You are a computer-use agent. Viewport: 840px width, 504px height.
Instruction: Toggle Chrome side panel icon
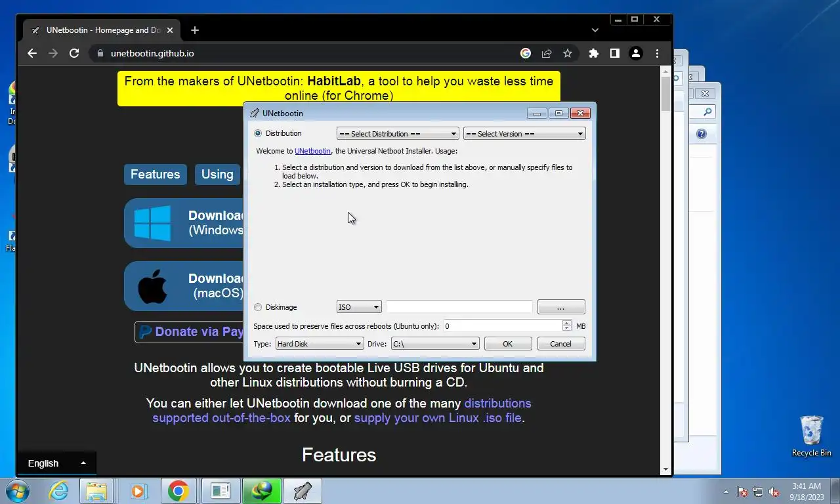pos(615,53)
